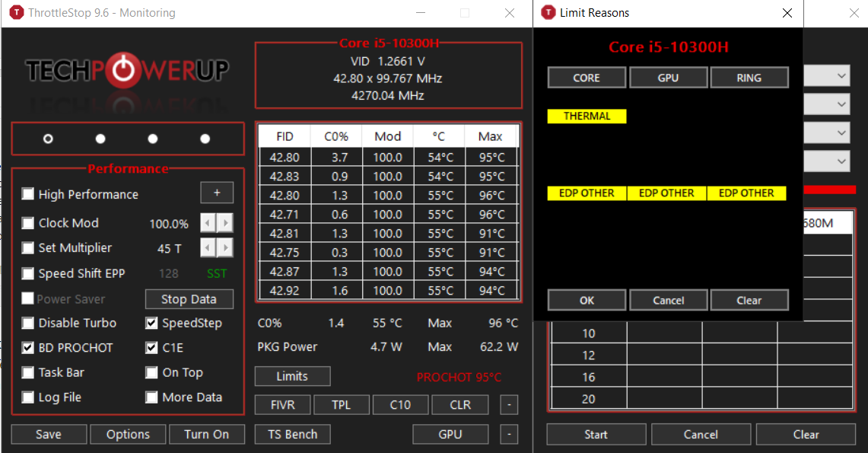Click the row labeled 16 in background table

coord(702,377)
